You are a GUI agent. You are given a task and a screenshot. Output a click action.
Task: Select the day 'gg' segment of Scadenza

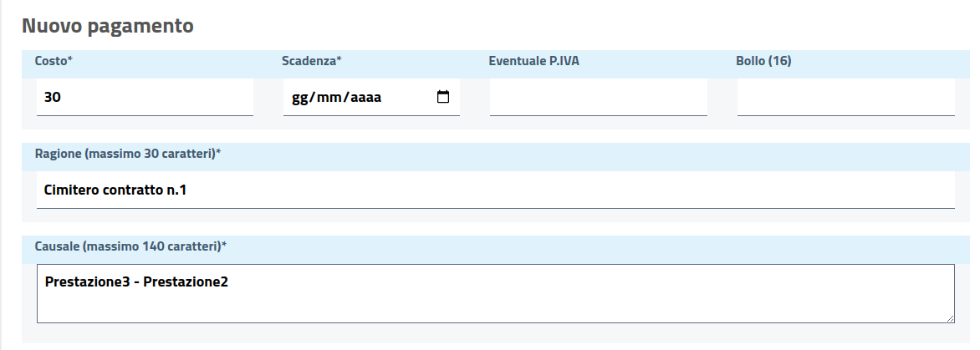[300, 97]
